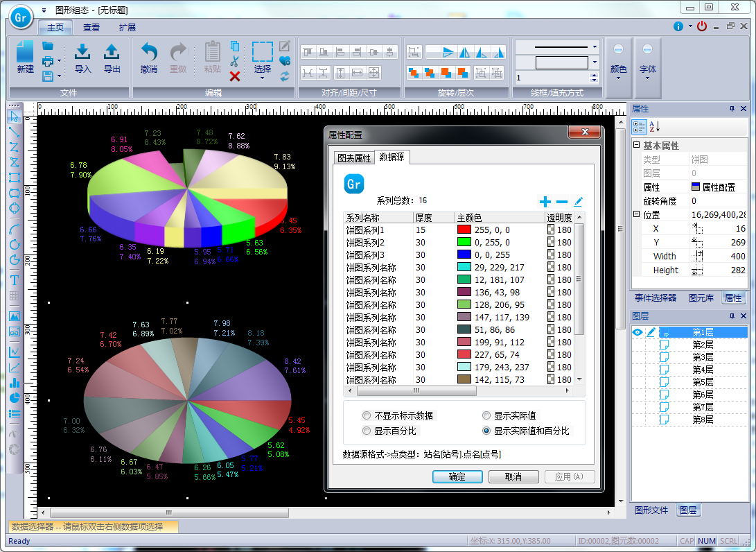Viewport: 756px width, 552px height.
Task: Select the rectangle drawing tool
Action: [15, 178]
